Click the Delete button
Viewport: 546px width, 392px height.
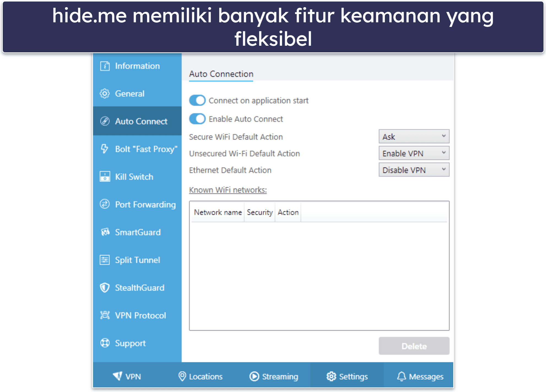pos(414,346)
